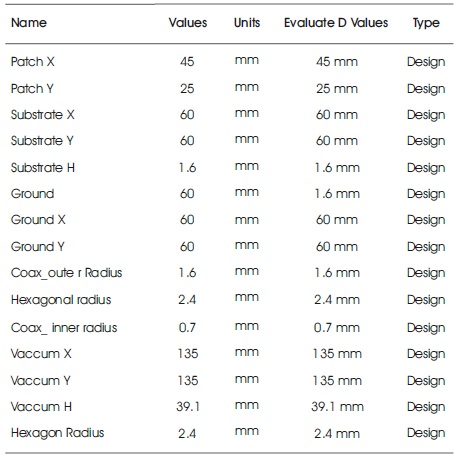The height and width of the screenshot is (457, 457).
Task: Select the Coax_ inner radius name
Action: point(64,328)
